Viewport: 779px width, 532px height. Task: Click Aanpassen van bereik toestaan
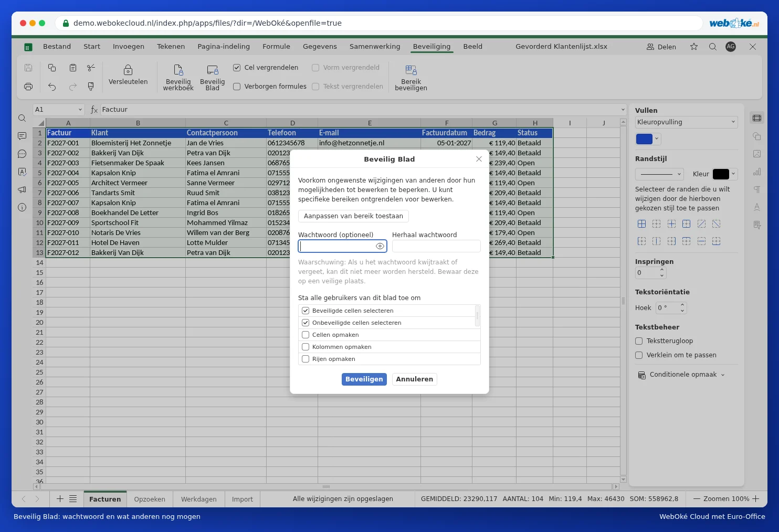[353, 216]
